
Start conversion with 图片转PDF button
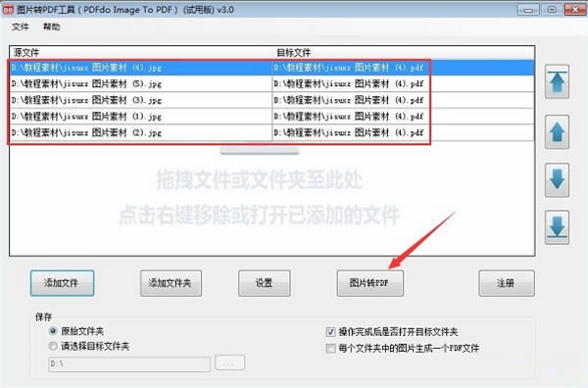[x=370, y=283]
